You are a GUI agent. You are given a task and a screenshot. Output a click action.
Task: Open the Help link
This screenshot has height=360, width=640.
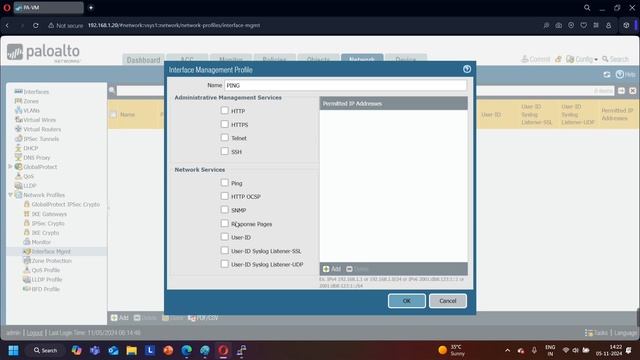(x=626, y=75)
